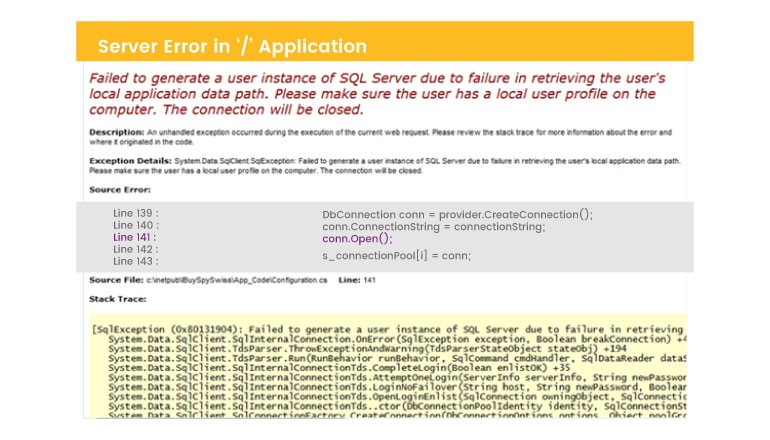Click the 'Line 140 :' label
The image size is (770, 440).
coord(136,225)
